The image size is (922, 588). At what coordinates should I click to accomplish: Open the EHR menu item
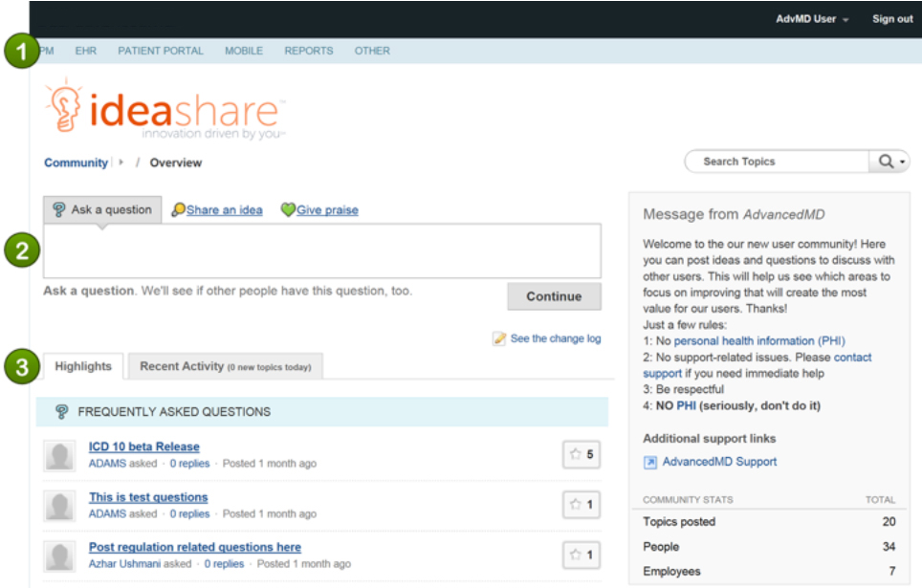pos(86,51)
